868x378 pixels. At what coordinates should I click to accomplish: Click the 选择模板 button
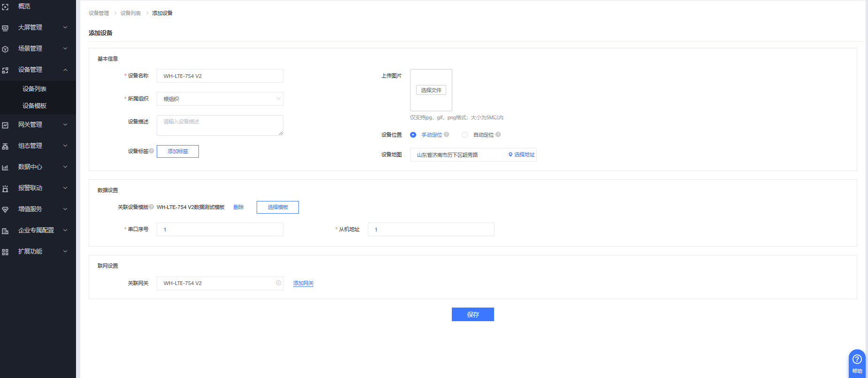[277, 207]
